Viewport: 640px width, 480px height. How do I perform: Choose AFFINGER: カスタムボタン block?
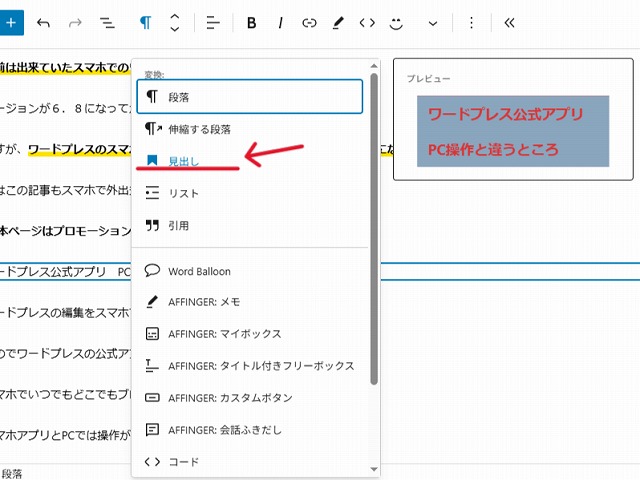(230, 397)
